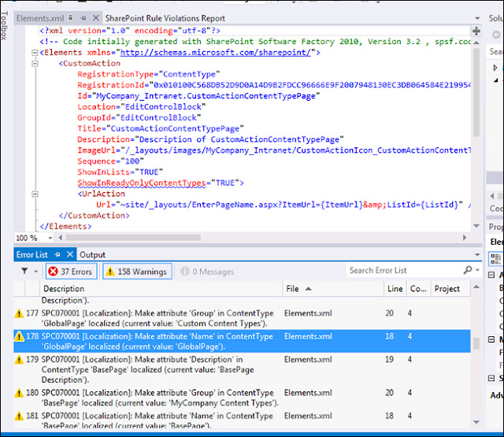This screenshot has height=437, width=504.
Task: Switch to the Output tab
Action: [93, 255]
